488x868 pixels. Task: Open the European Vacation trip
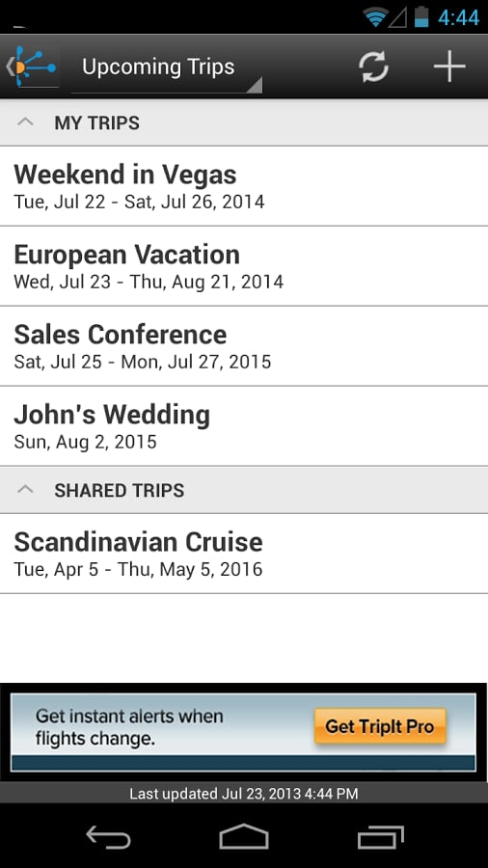[x=244, y=266]
